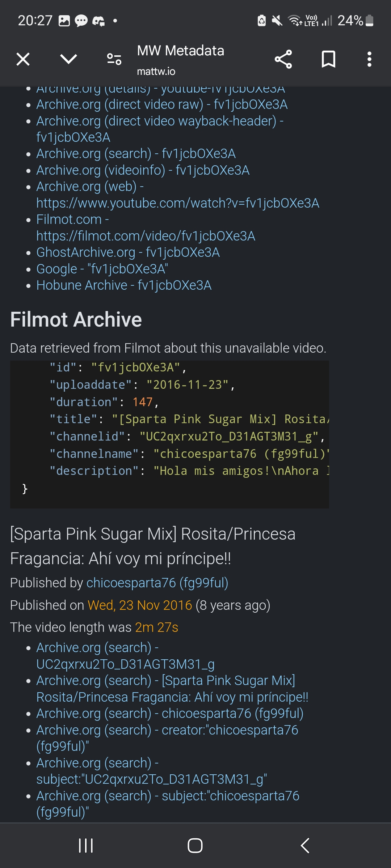Minimize tab using the down chevron
This screenshot has width=391, height=868.
[68, 59]
